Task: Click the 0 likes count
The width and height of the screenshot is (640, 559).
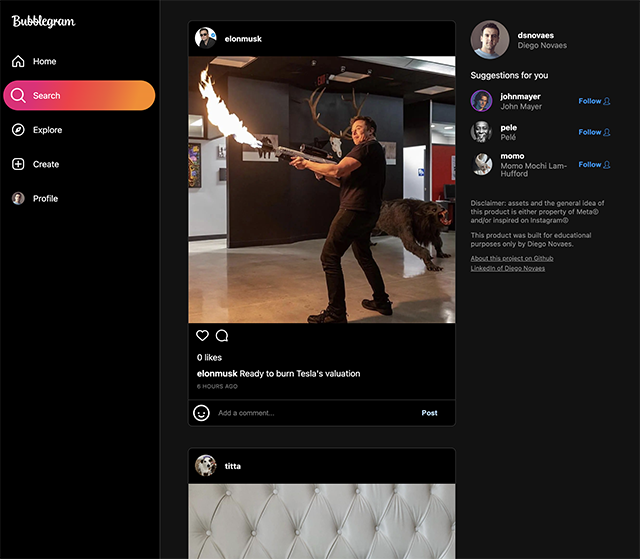Action: (209, 357)
